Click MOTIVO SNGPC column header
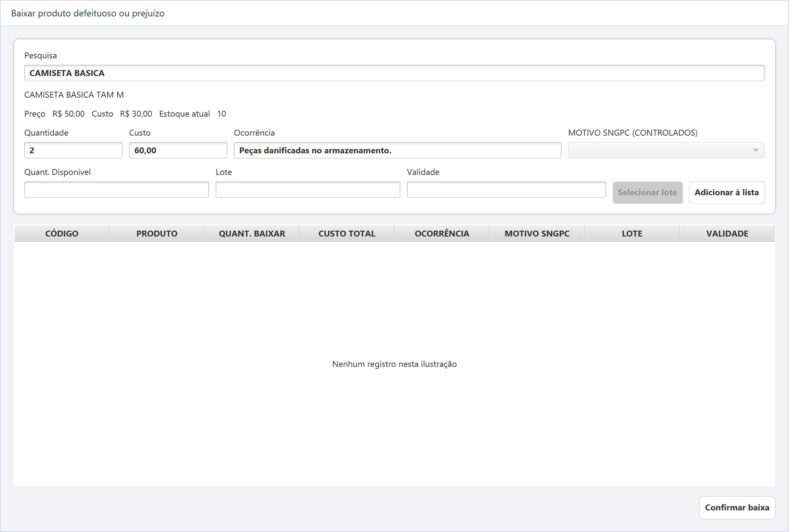Image resolution: width=789 pixels, height=532 pixels. tap(537, 234)
